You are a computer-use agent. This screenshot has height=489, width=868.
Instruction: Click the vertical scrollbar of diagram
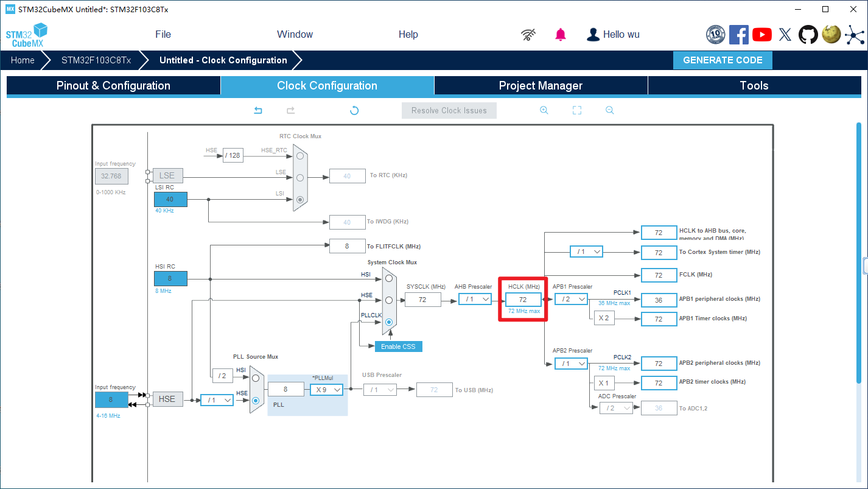pyautogui.click(x=859, y=253)
